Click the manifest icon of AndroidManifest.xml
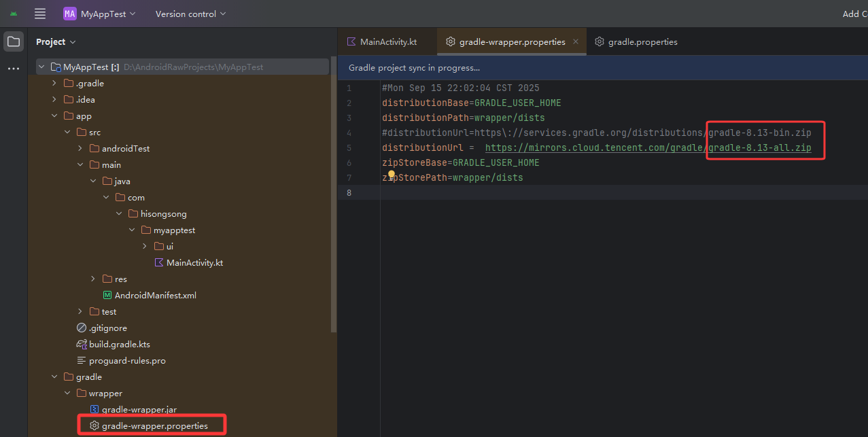Screen dimensions: 868x437 coord(107,296)
